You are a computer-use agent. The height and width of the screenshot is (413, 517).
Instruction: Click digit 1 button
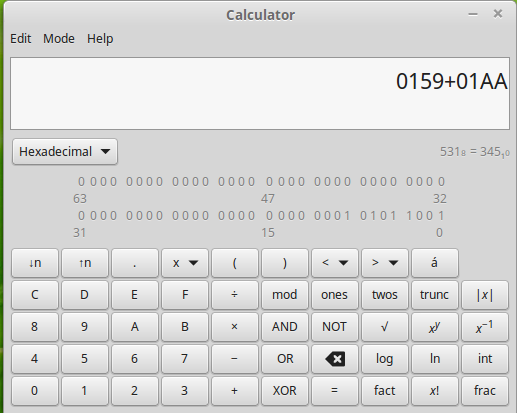(85, 391)
